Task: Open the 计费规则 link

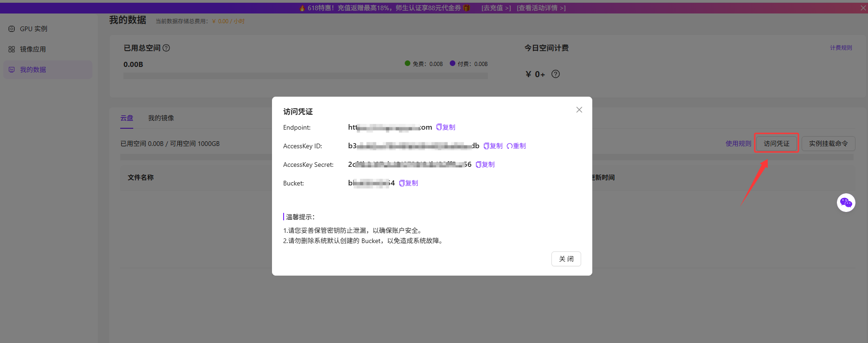Action: (841, 48)
